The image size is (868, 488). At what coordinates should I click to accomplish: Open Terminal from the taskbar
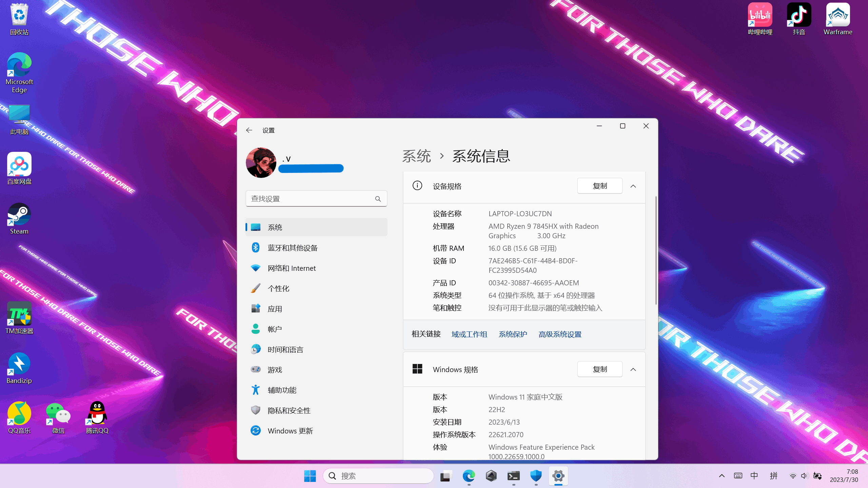click(513, 476)
